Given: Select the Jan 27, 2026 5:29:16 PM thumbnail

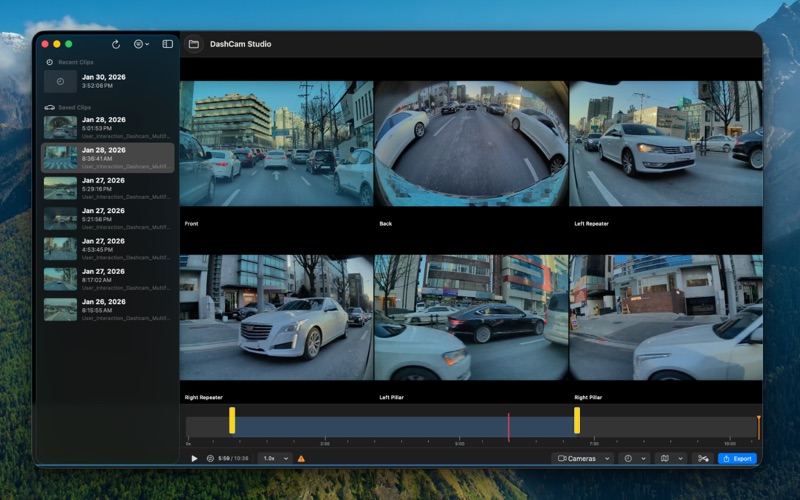Looking at the screenshot, I should [60, 188].
